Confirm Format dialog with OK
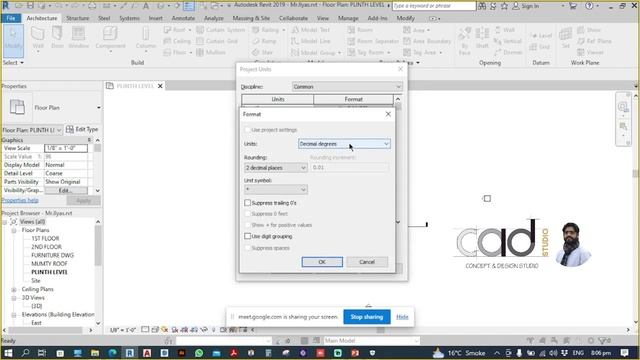Viewport: 640px width, 360px height. tap(322, 262)
